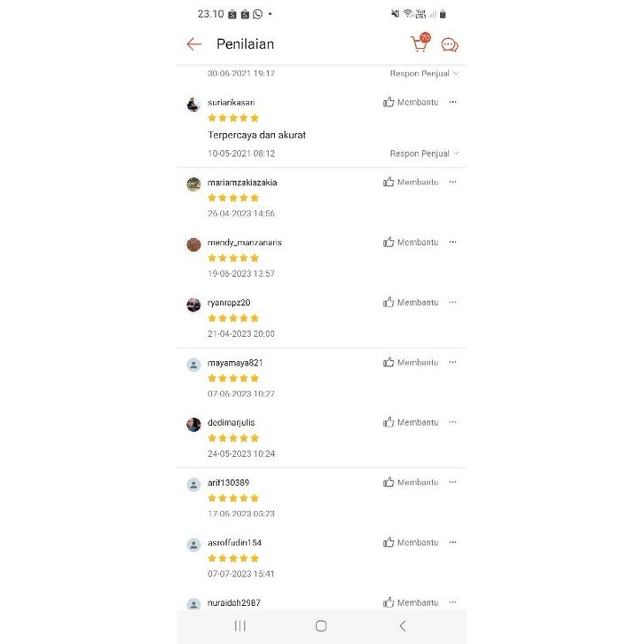Like ryanrapz20's review with Membantu
The width and height of the screenshot is (644, 644).
pos(411,302)
